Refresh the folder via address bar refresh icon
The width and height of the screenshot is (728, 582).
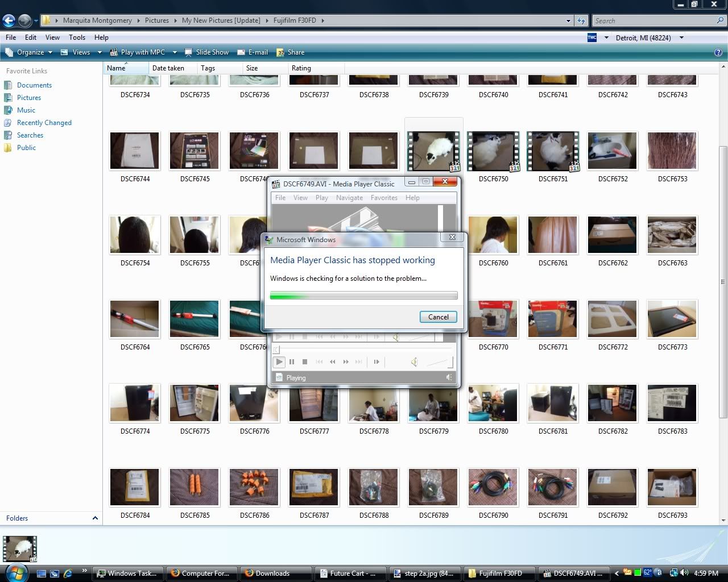click(581, 20)
